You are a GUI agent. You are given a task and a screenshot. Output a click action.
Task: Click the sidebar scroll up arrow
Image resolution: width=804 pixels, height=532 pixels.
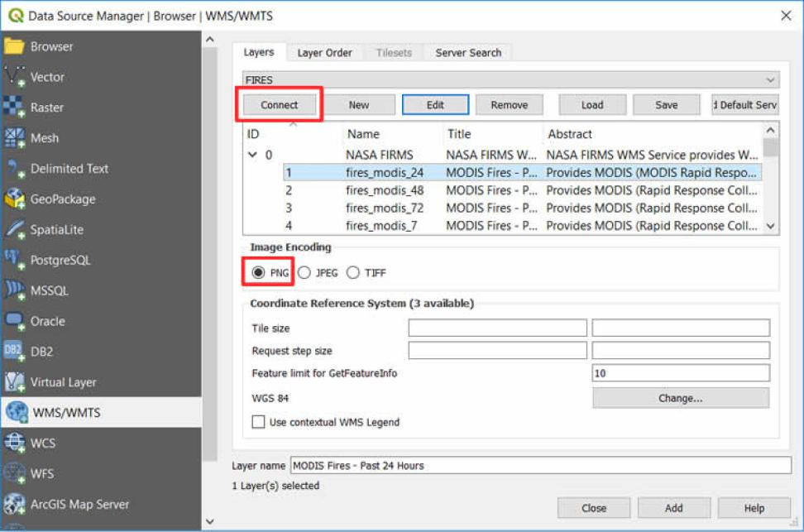210,40
